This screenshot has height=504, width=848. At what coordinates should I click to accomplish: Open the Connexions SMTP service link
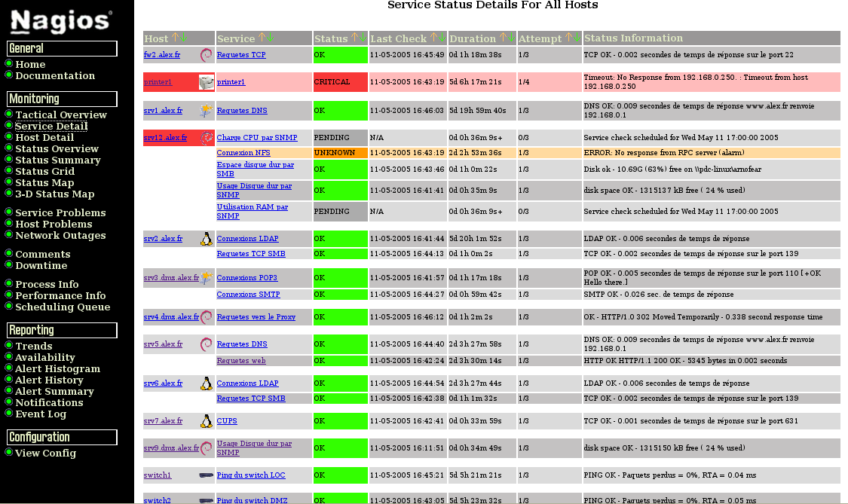[248, 295]
